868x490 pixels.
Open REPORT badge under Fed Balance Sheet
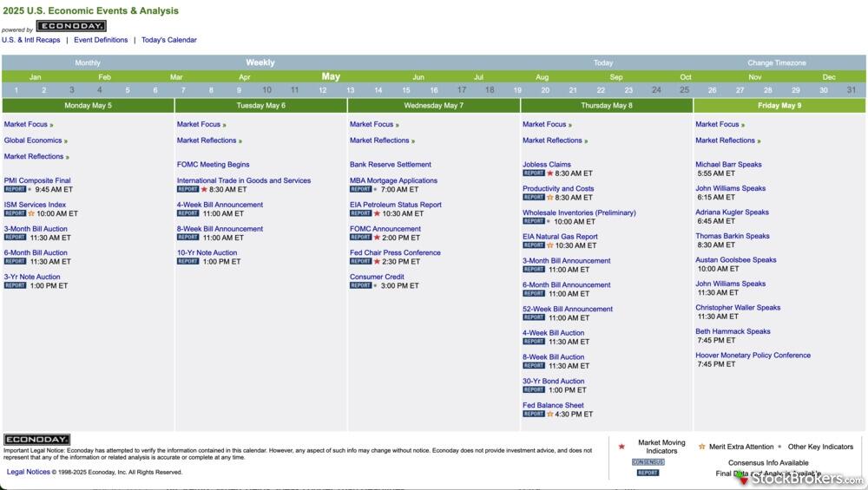point(533,415)
